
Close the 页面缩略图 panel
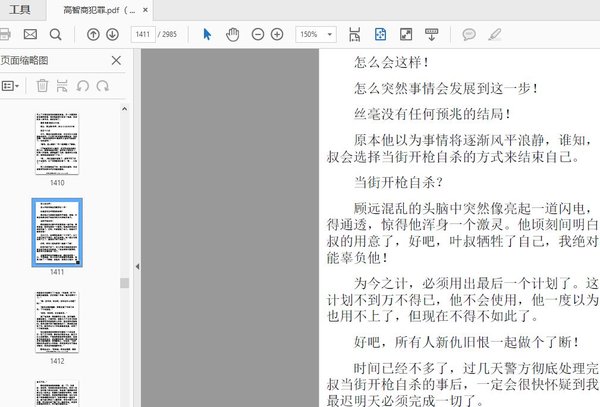pos(116,60)
